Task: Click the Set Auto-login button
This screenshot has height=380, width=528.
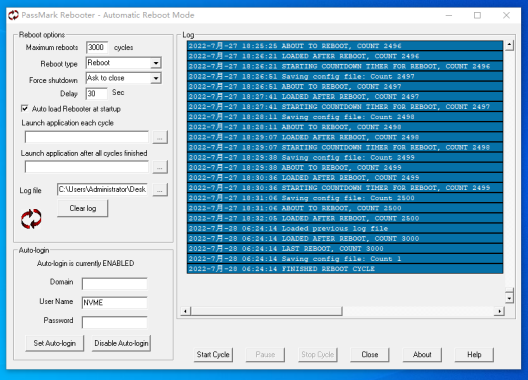Action: click(55, 343)
